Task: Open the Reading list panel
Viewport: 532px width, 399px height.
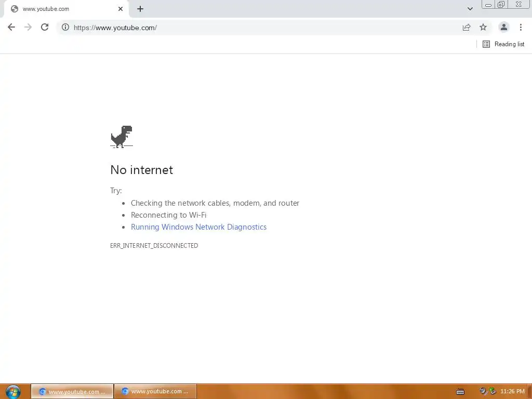Action: (503, 44)
